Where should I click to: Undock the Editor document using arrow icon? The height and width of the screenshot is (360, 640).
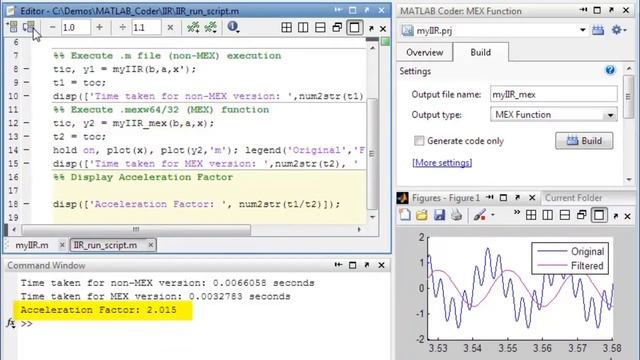(371, 28)
